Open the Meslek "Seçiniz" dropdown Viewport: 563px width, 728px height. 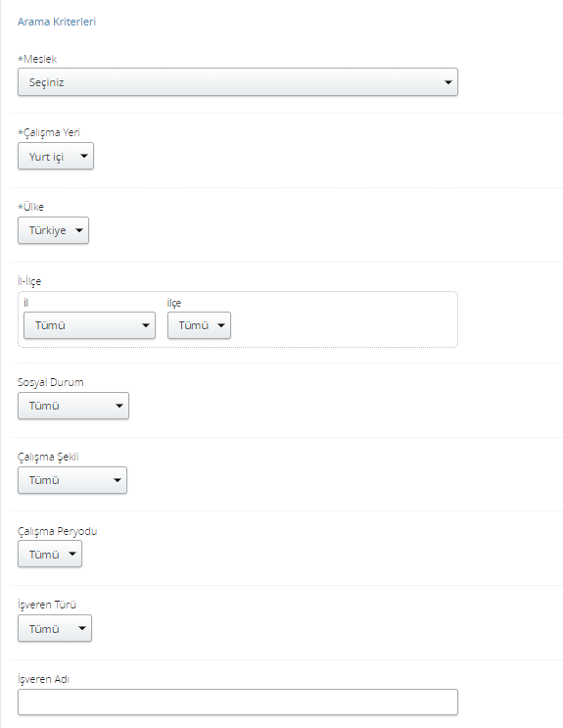[238, 82]
